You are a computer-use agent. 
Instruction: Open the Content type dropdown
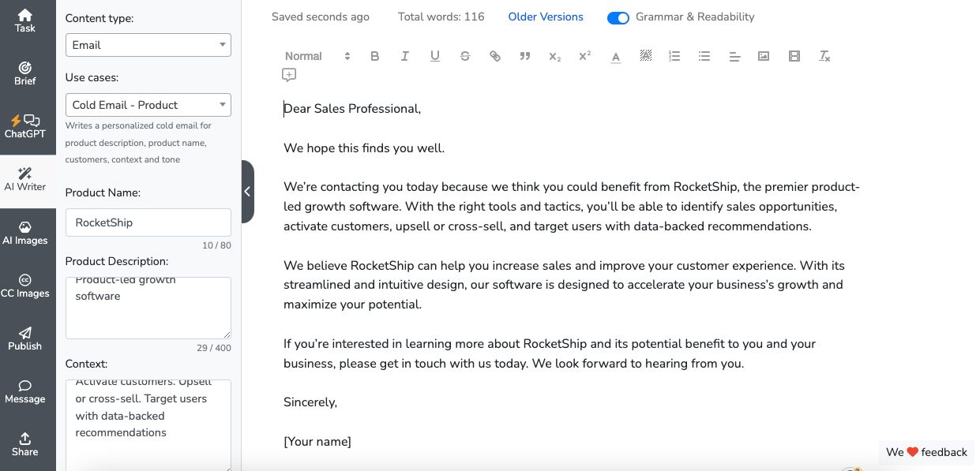148,45
